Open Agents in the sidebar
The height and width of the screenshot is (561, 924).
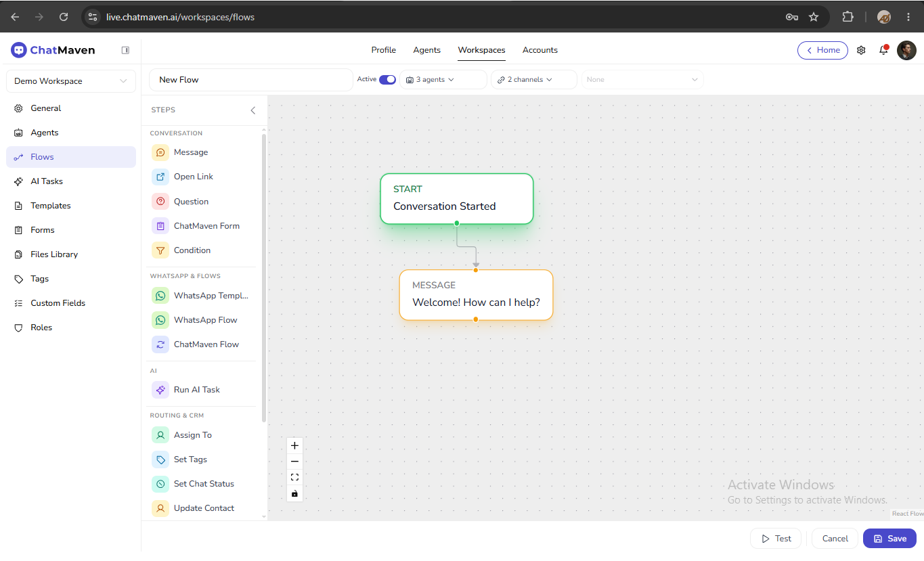(x=71, y=133)
